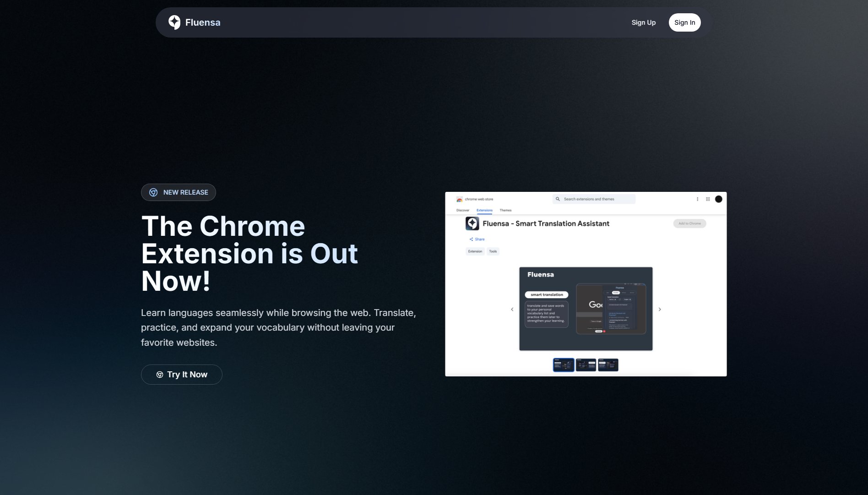Click the black profile avatar circle
This screenshot has width=868, height=495.
pyautogui.click(x=719, y=199)
